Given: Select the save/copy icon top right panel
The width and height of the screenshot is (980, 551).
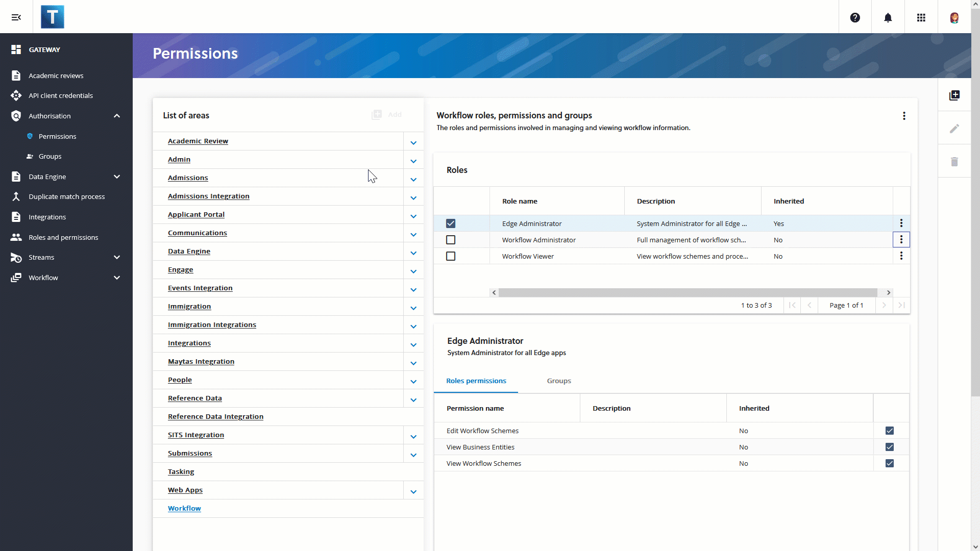Looking at the screenshot, I should click(x=954, y=95).
